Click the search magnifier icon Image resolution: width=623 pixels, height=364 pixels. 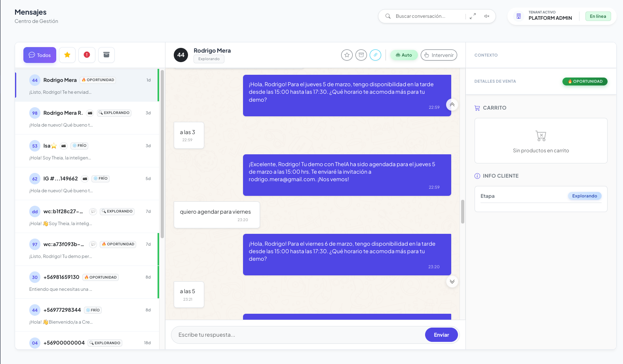pos(388,16)
